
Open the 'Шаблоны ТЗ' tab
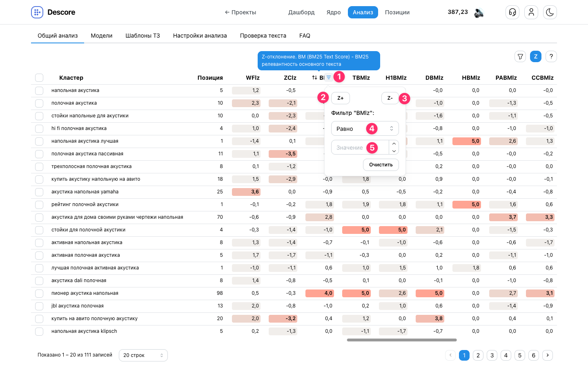[x=143, y=36]
